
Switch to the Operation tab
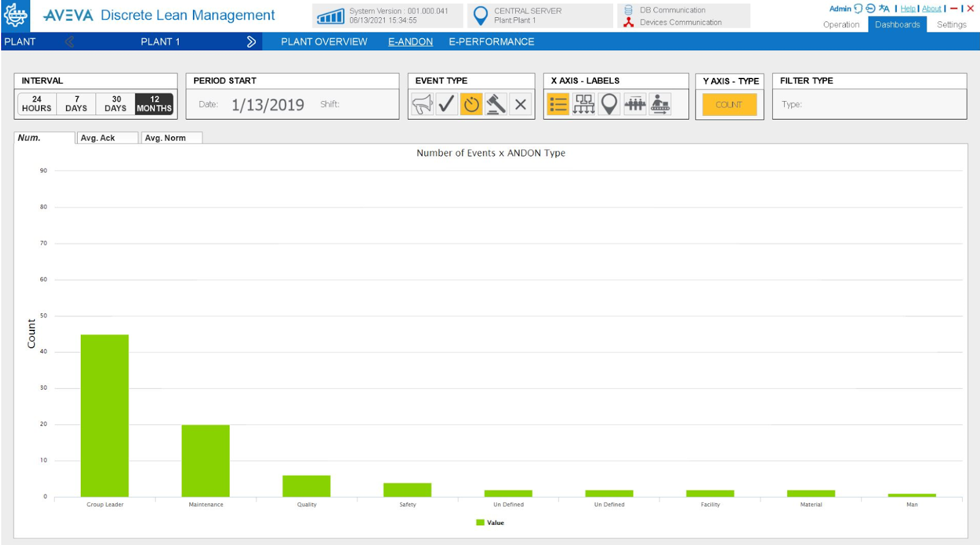[x=841, y=25]
